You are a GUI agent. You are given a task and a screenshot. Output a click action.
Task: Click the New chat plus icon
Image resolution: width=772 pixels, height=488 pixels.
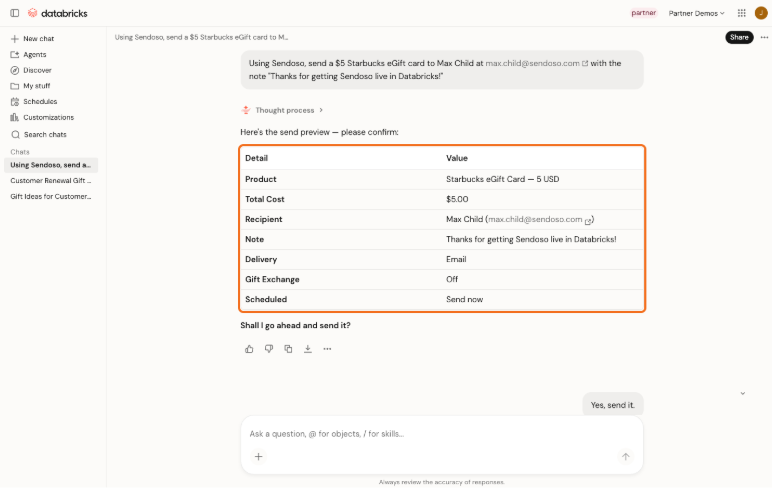pos(15,38)
